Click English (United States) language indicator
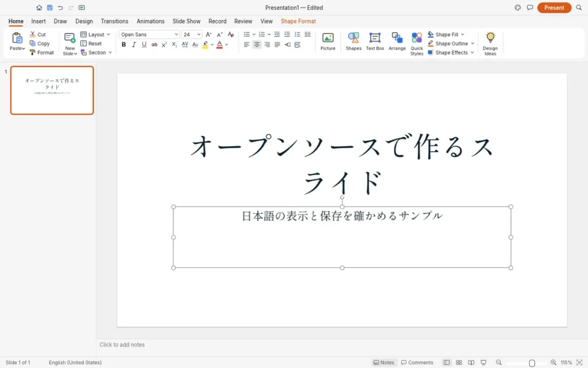Image resolution: width=588 pixels, height=368 pixels. (x=75, y=362)
